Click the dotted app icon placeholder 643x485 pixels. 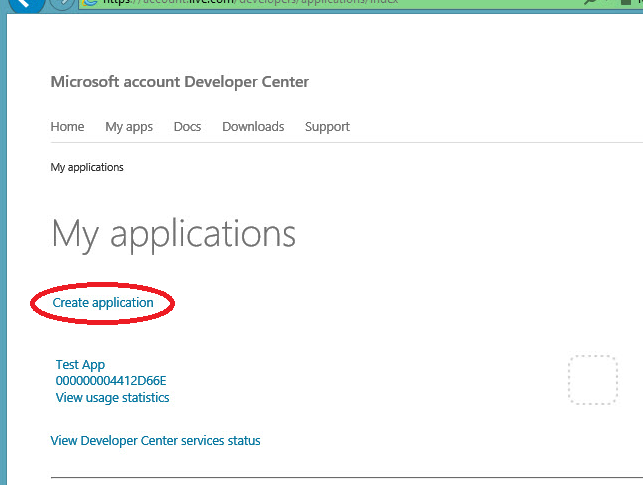593,380
